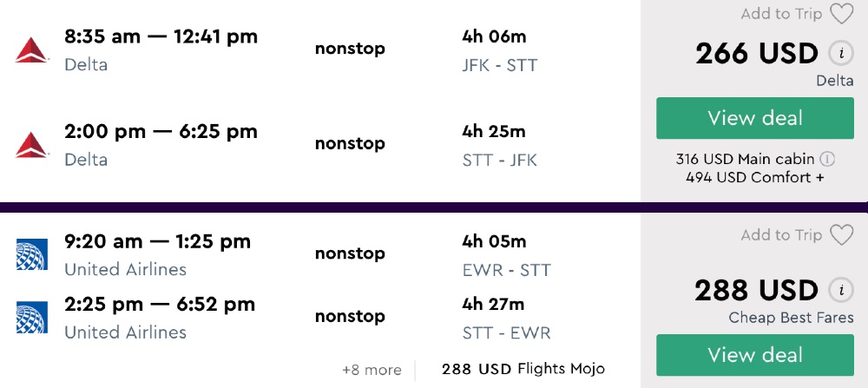868x388 pixels.
Task: Click the heart icon for the Delta trip
Action: (841, 14)
